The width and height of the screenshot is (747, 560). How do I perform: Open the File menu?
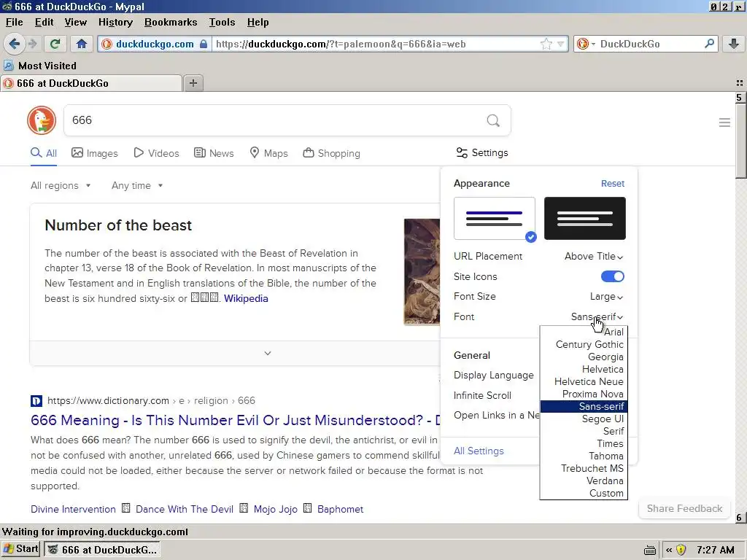click(15, 23)
